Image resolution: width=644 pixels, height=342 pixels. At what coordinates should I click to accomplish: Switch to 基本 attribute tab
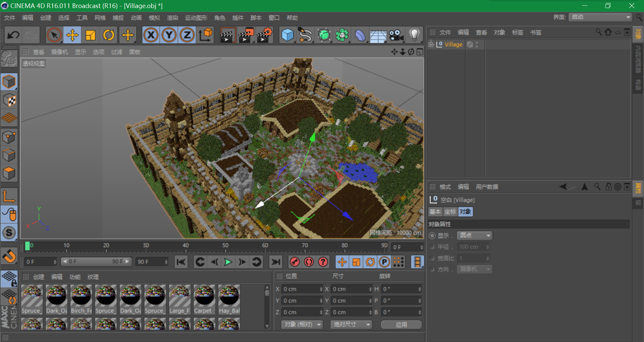[435, 212]
